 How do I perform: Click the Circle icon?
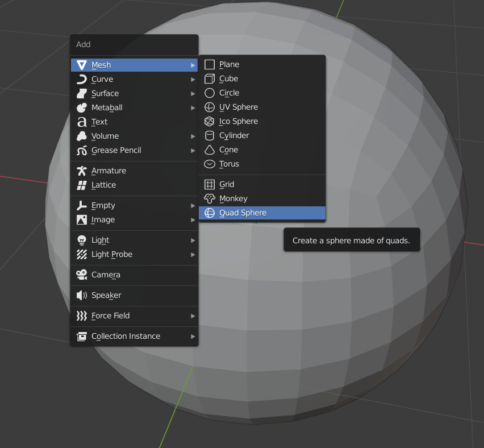pos(209,93)
